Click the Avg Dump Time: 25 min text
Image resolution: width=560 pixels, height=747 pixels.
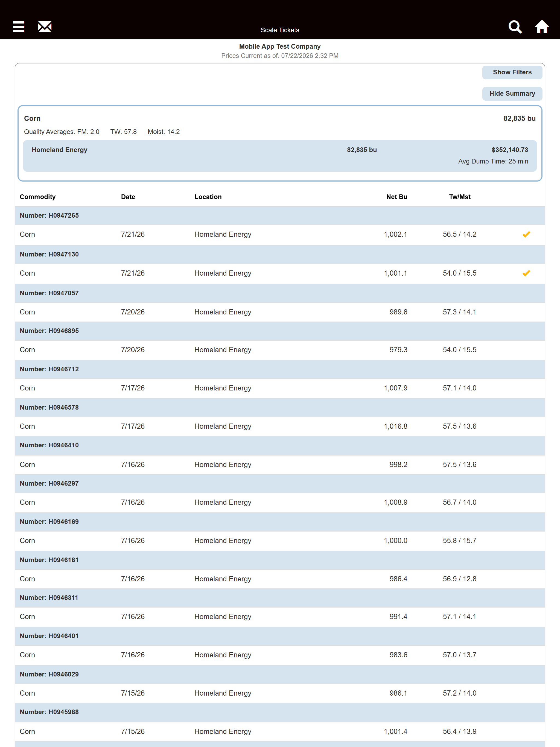[493, 161]
